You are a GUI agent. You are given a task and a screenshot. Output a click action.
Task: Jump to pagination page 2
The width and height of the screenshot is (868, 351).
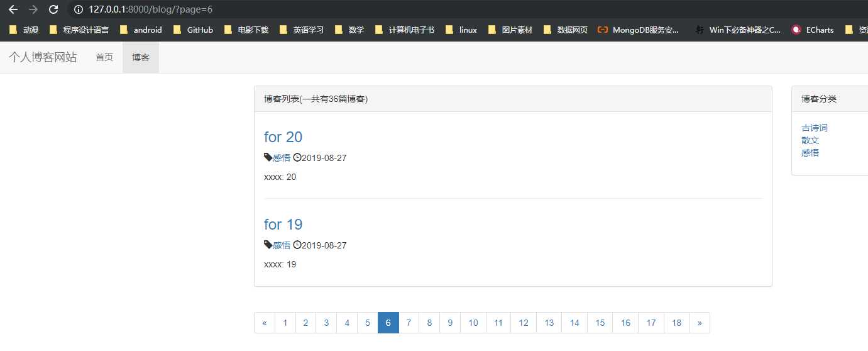point(305,323)
